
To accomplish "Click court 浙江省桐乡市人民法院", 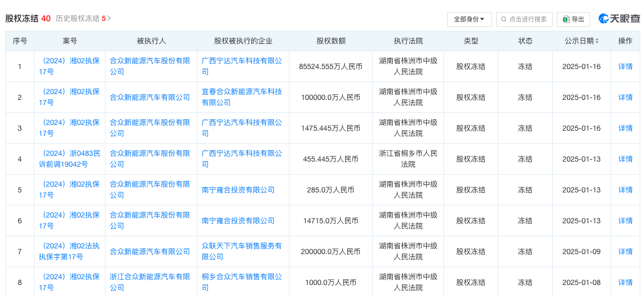I will 408,158.
